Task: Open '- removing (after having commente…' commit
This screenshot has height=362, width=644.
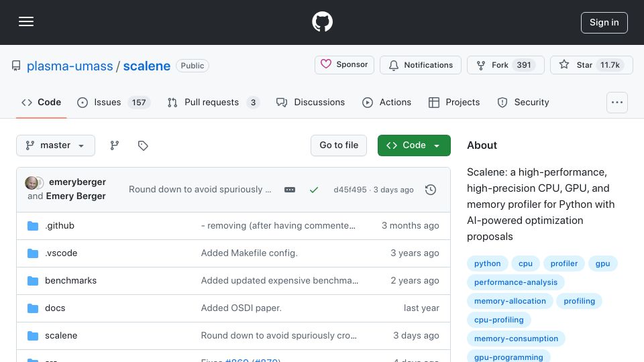Action: click(x=278, y=226)
